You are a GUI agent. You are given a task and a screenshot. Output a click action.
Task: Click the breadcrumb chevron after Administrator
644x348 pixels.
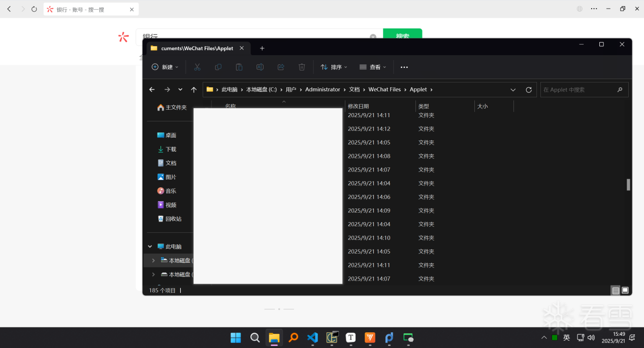pyautogui.click(x=344, y=90)
